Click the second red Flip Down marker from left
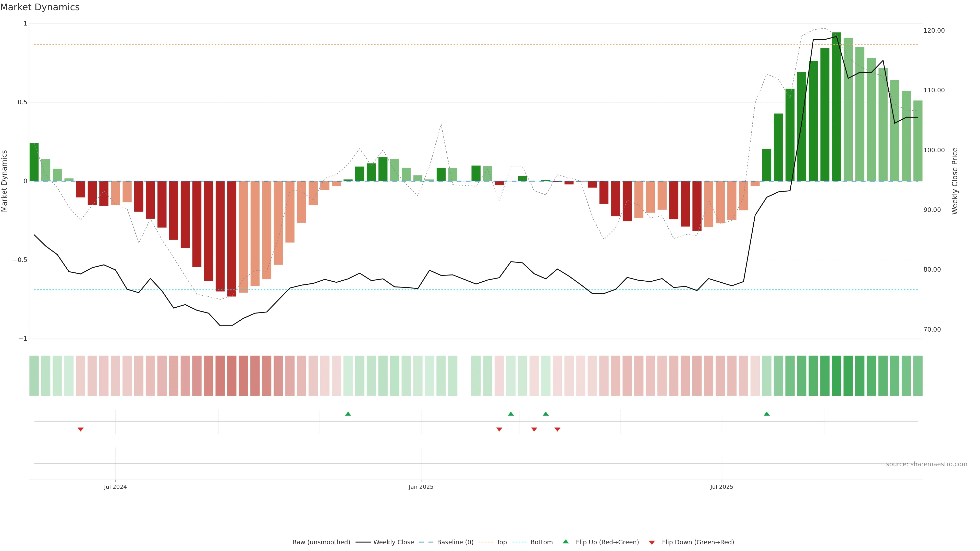 499,429
